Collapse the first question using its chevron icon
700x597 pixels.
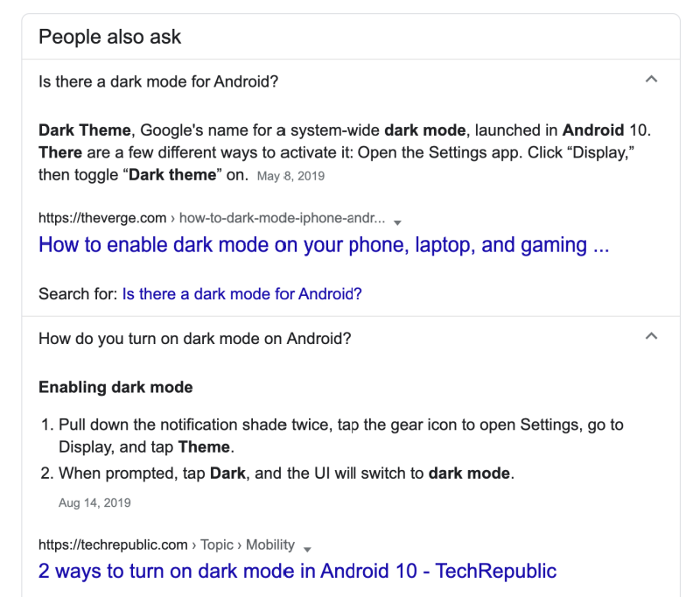[651, 80]
